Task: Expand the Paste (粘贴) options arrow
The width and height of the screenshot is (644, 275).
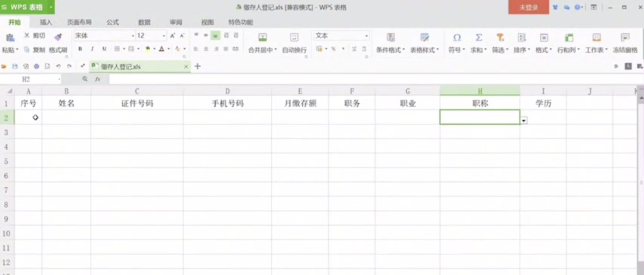Action: (17, 50)
